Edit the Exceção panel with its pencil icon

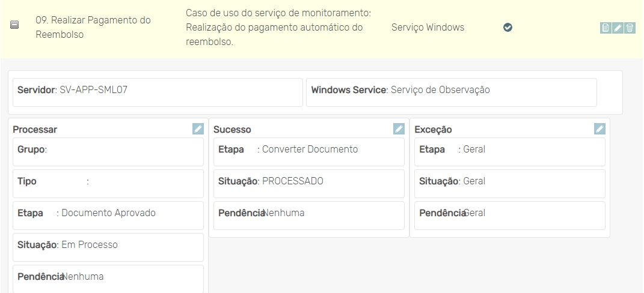[600, 128]
